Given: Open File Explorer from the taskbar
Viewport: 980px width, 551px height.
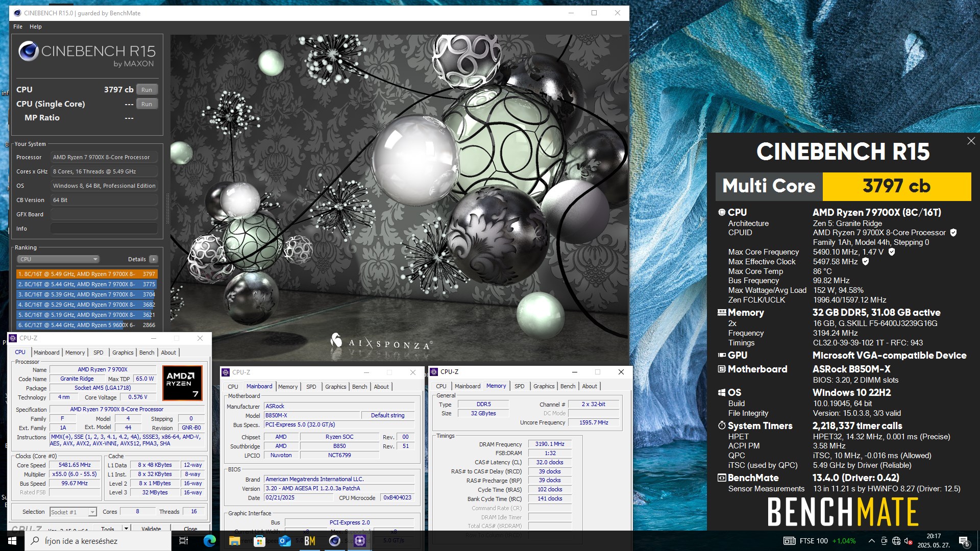Looking at the screenshot, I should click(x=234, y=541).
